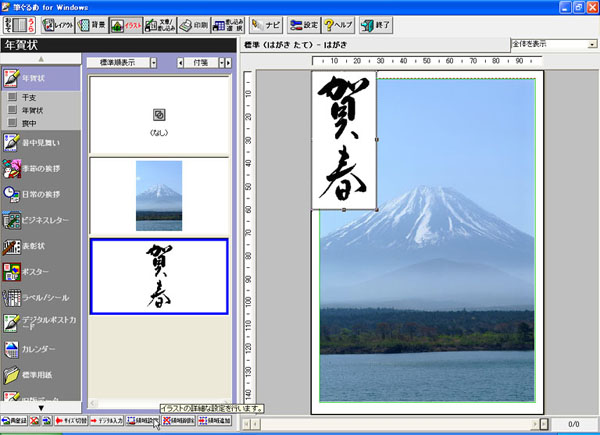Click the horizontal scrollbar below the canvas

tap(400, 424)
